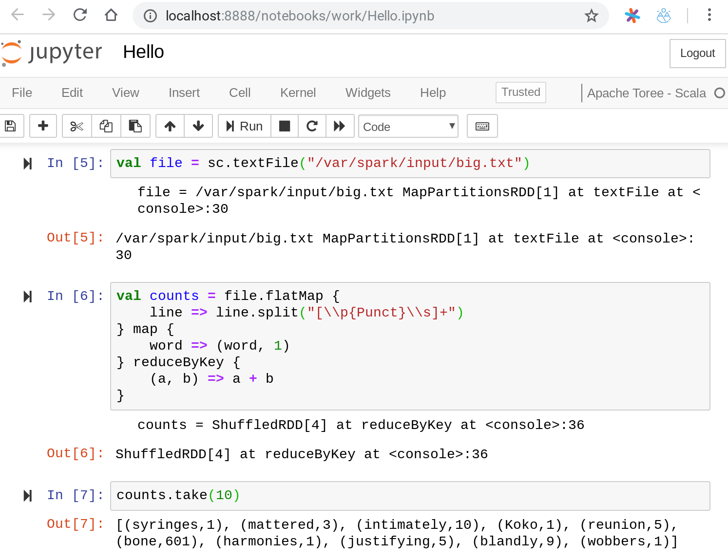Cut selected cells with scissors icon
The width and height of the screenshot is (728, 560).
(77, 126)
